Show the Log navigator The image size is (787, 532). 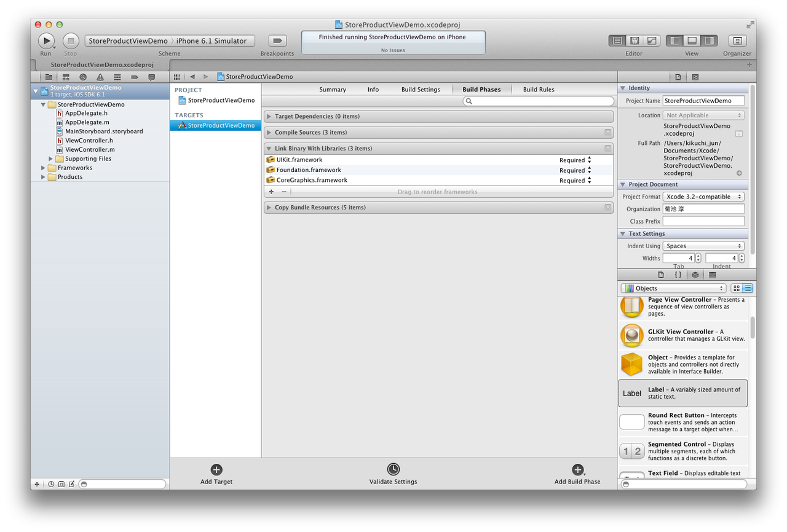tap(151, 77)
